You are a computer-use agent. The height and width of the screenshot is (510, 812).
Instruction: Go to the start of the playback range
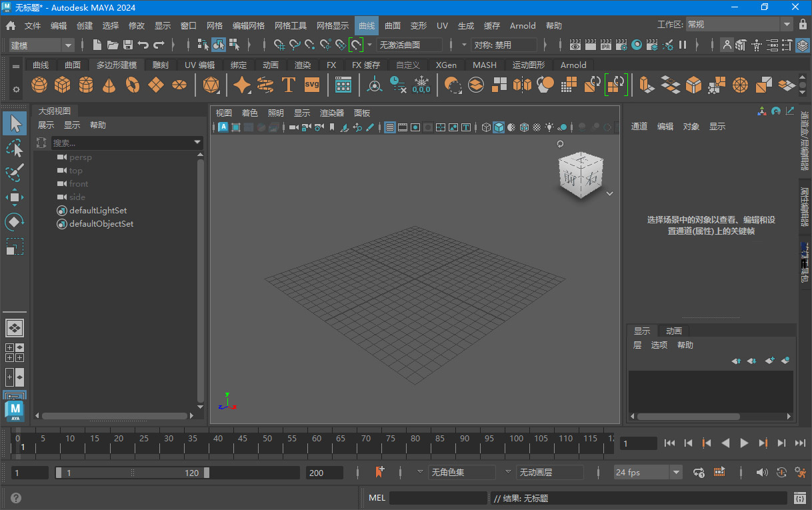pyautogui.click(x=669, y=442)
